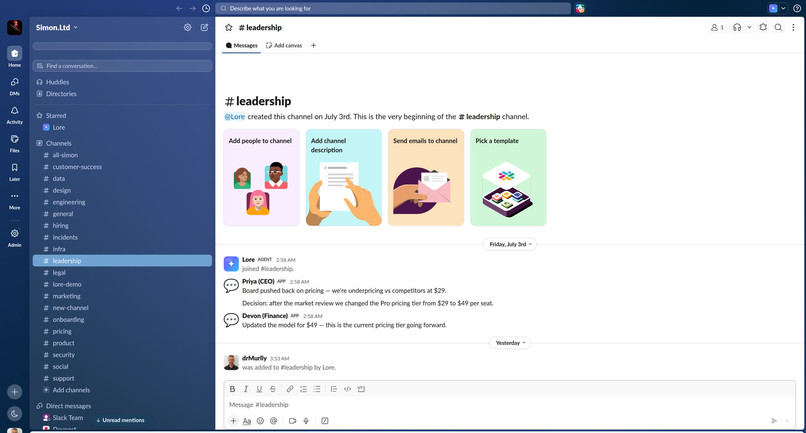This screenshot has width=806, height=433.
Task: Open the Friday, July 3rd date dropdown
Action: tap(510, 244)
